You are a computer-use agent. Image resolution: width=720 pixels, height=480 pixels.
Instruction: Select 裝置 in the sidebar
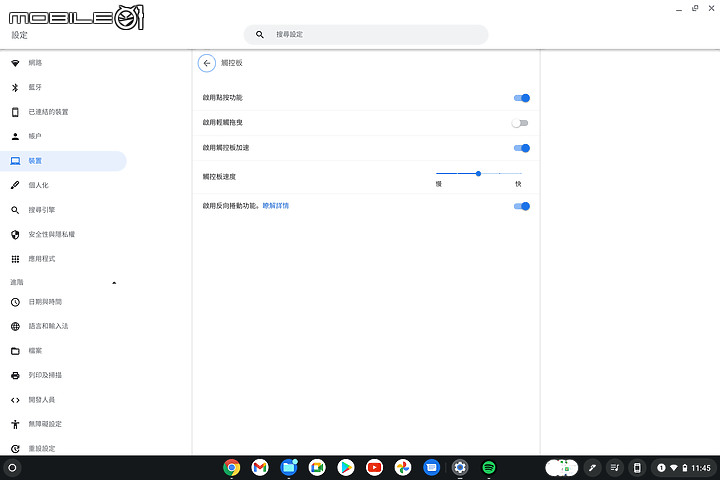point(63,161)
